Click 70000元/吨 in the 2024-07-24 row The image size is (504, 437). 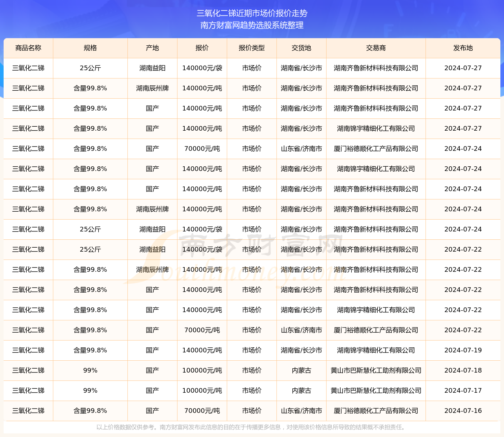(x=202, y=149)
